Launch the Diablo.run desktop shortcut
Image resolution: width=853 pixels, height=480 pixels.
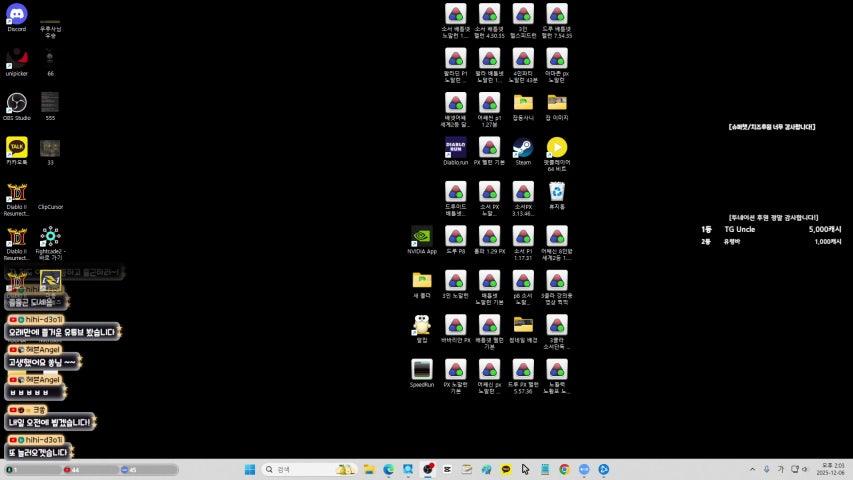click(455, 148)
